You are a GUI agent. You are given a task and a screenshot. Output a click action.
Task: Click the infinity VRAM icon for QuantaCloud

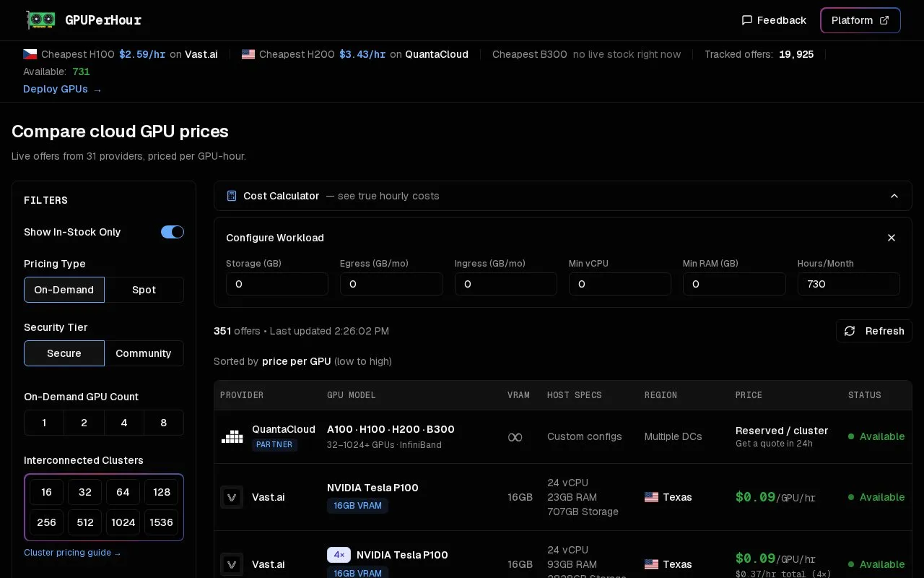[x=515, y=437]
